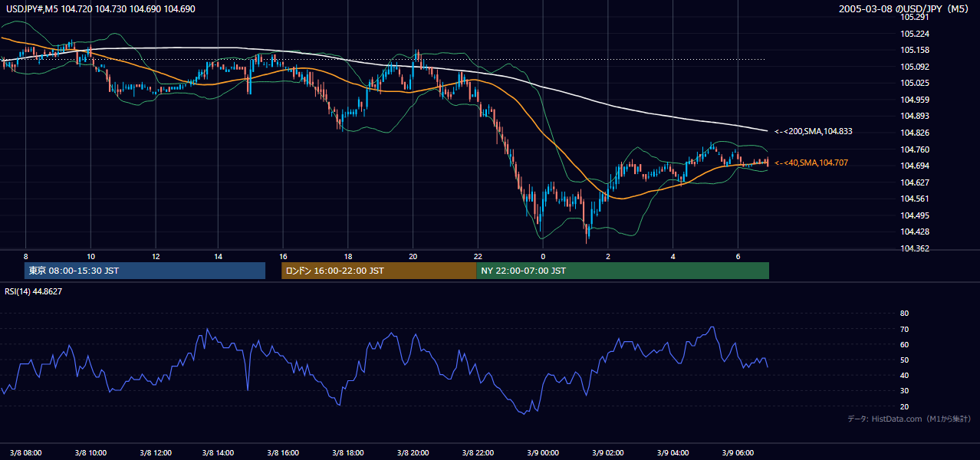Image resolution: width=980 pixels, height=460 pixels.
Task: Click the 3/8 20:00 bottom time label
Action: point(414,452)
